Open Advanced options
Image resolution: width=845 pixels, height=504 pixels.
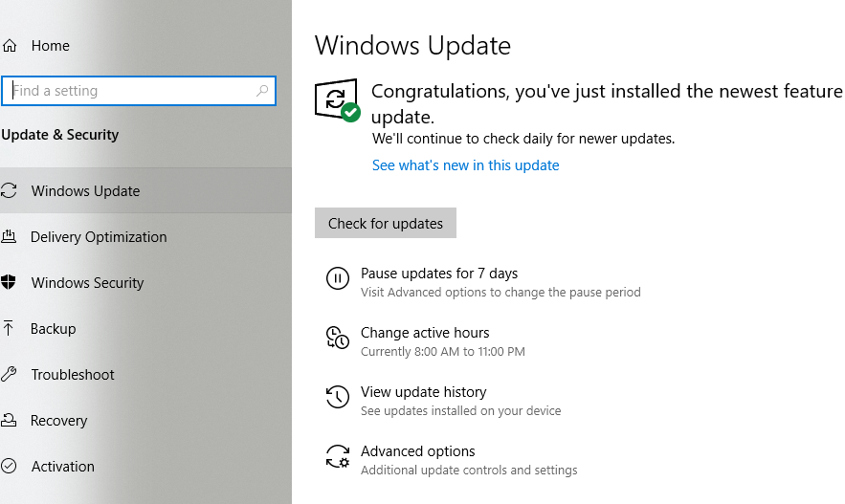pos(417,451)
